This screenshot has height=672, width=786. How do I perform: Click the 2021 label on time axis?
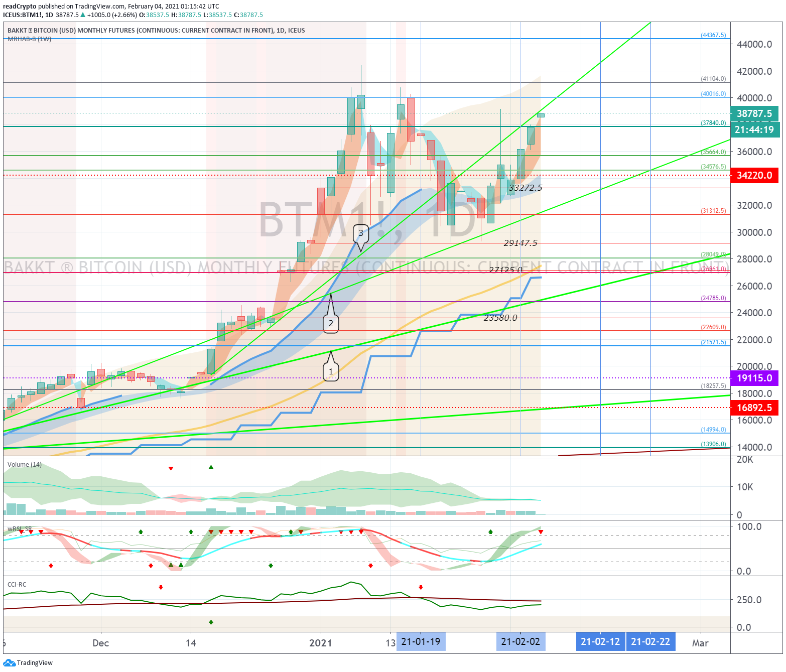[x=320, y=643]
